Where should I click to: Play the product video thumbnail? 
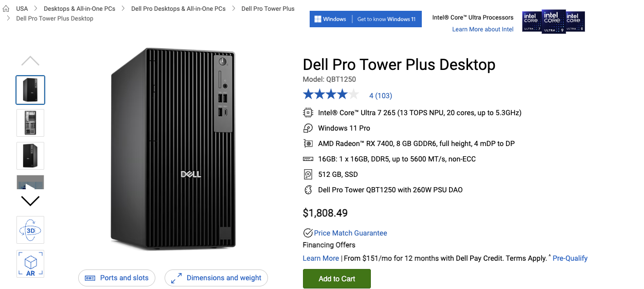(30, 184)
